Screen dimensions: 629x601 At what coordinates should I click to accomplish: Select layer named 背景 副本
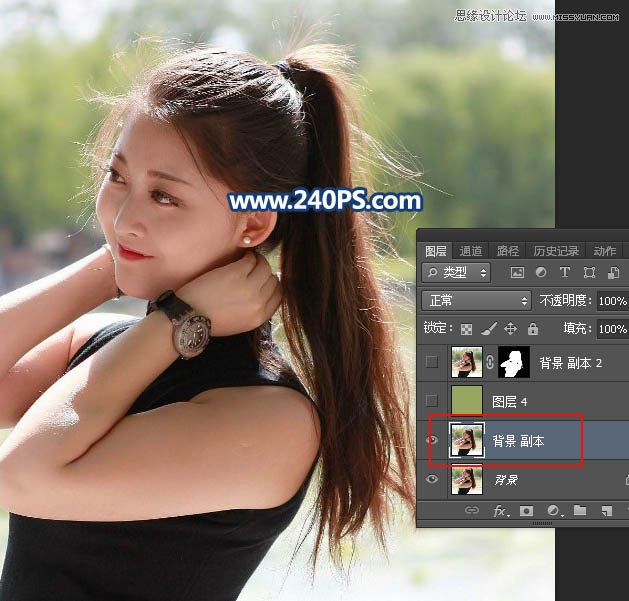pos(518,441)
